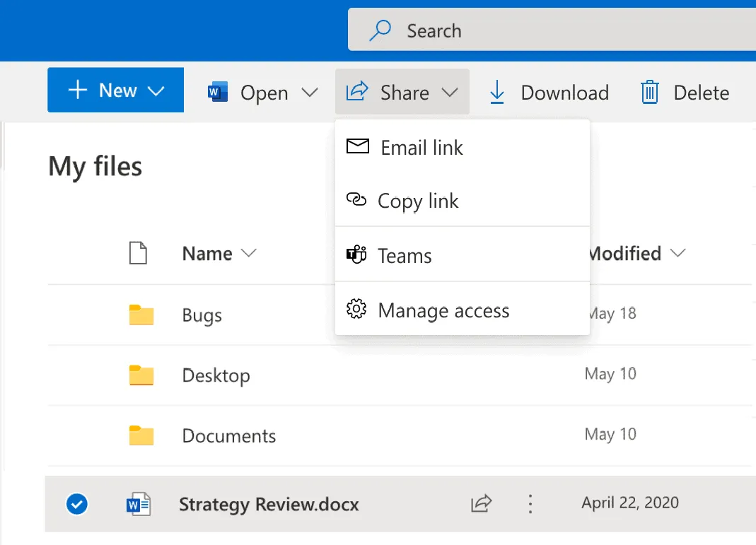This screenshot has width=756, height=545.
Task: Select the Bugs folder row checkbox area
Action: [76, 315]
